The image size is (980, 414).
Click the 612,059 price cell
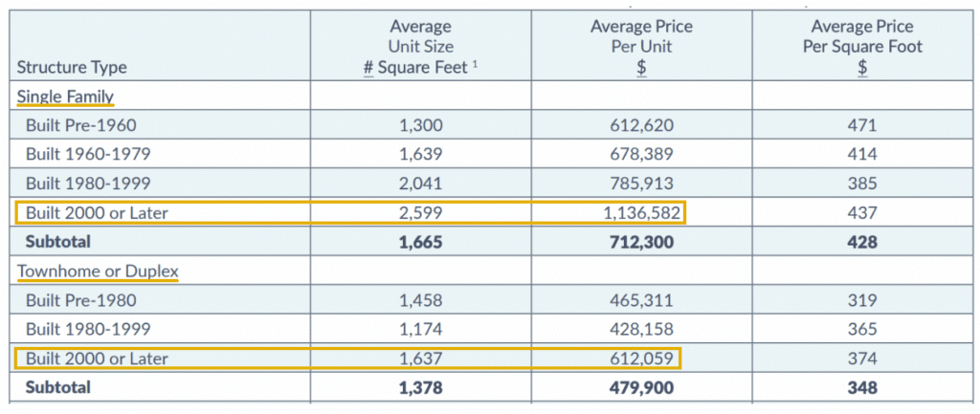point(643,359)
